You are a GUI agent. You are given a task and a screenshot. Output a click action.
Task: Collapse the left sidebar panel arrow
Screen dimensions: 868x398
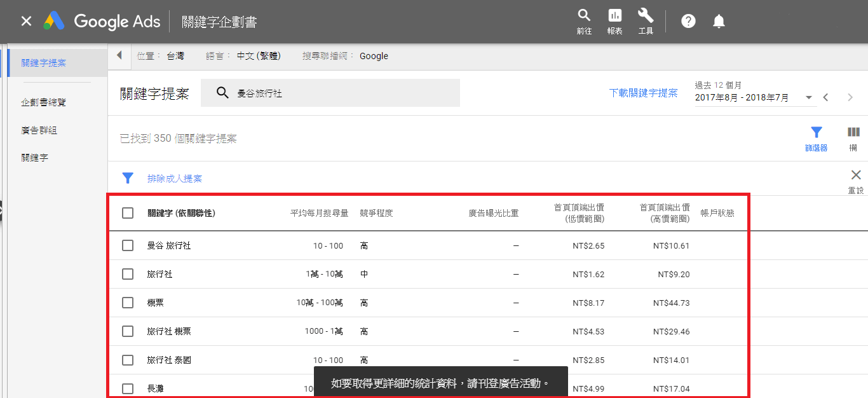point(119,56)
